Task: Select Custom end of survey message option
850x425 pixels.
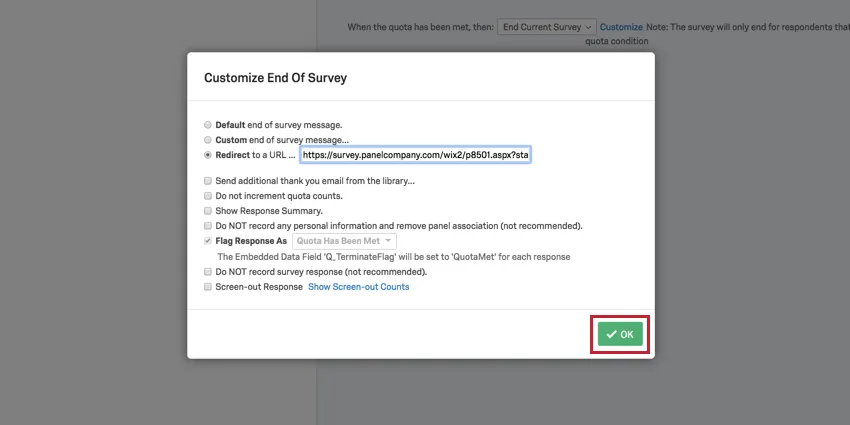Action: pos(207,140)
